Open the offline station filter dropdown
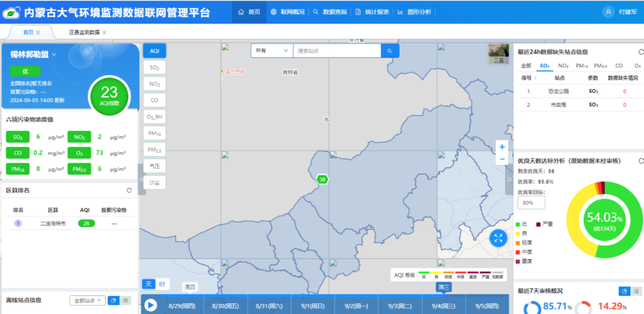This screenshot has width=644, height=314. [87, 300]
